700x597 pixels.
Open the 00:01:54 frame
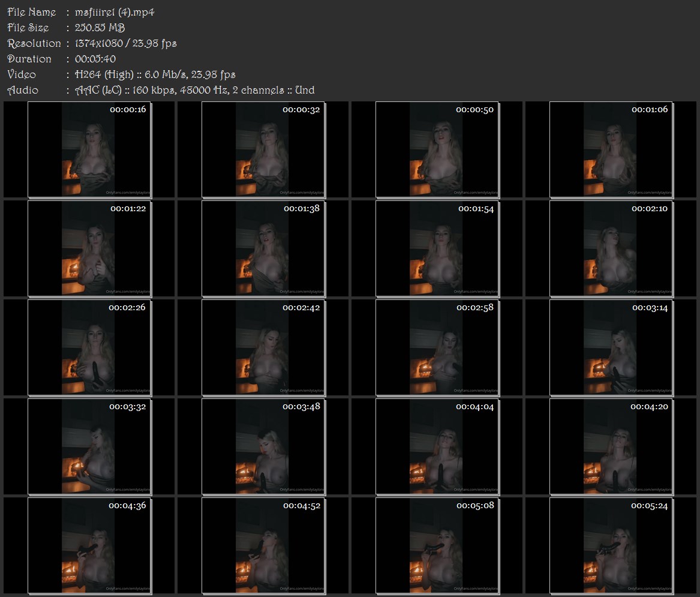pos(437,248)
